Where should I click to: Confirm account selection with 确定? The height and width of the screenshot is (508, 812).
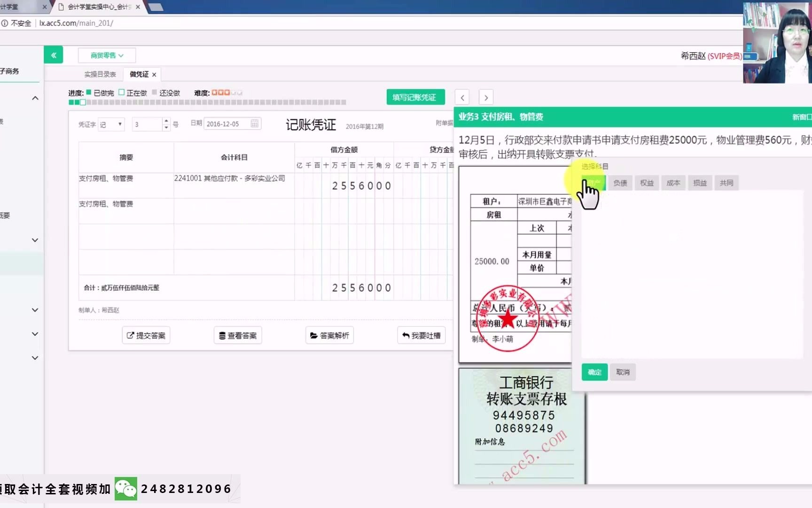(x=594, y=372)
